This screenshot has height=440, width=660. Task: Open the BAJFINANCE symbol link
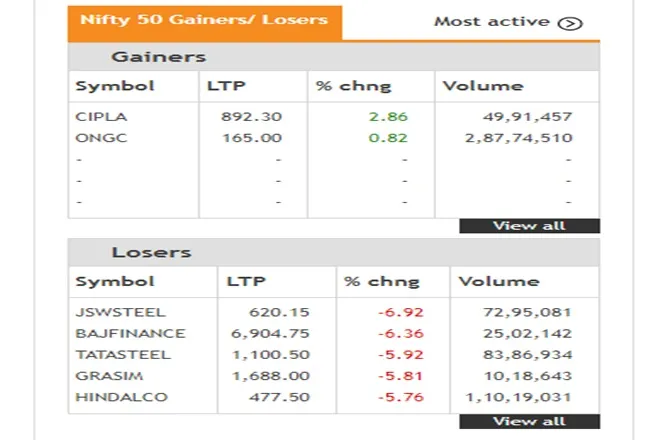tap(130, 333)
